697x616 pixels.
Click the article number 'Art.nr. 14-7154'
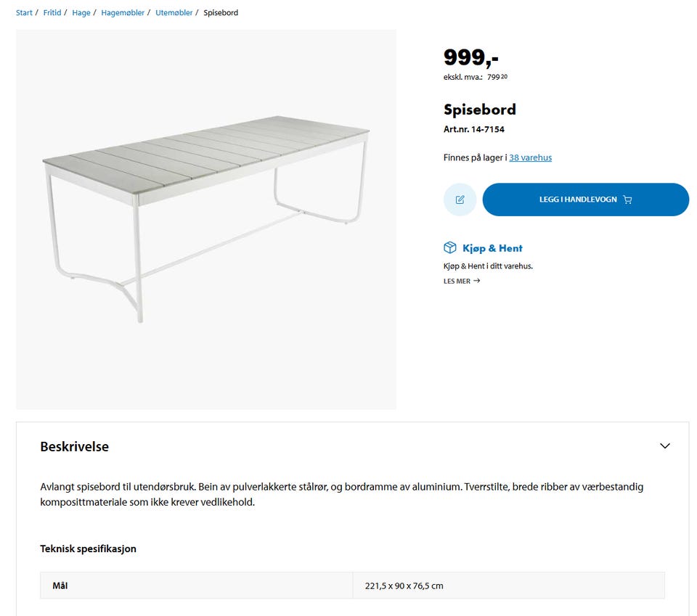point(474,129)
